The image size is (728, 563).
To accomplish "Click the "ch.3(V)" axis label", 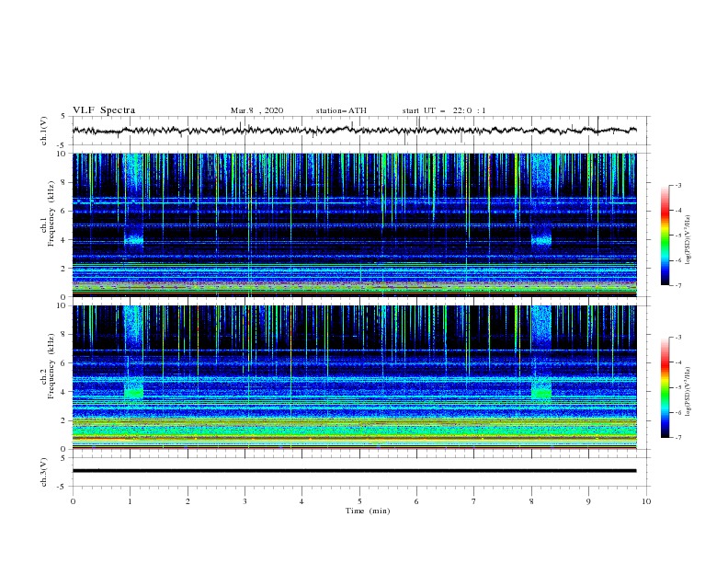I will tap(44, 472).
